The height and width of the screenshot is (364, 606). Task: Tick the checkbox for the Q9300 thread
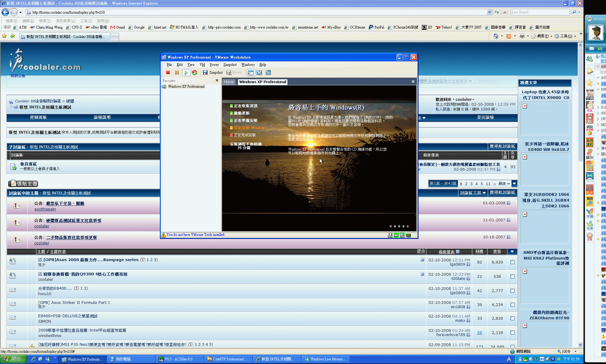point(512,276)
